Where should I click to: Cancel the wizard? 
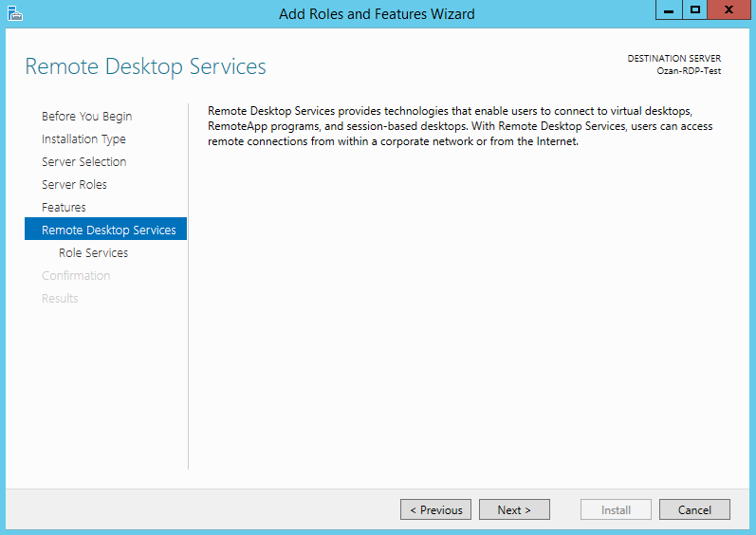[x=694, y=510]
